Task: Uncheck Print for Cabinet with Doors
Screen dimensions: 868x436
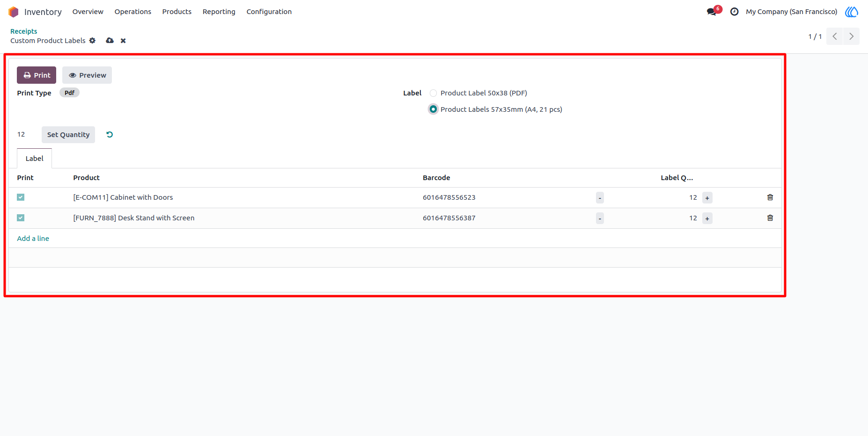Action: pos(21,197)
